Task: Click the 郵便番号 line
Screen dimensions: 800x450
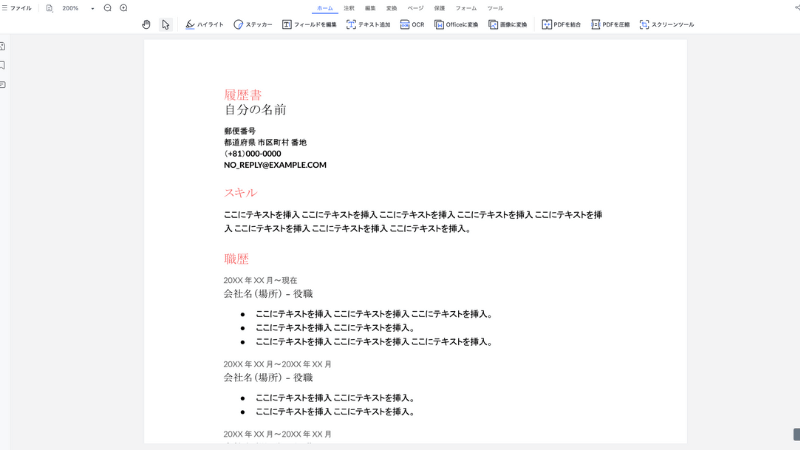Action: point(240,131)
